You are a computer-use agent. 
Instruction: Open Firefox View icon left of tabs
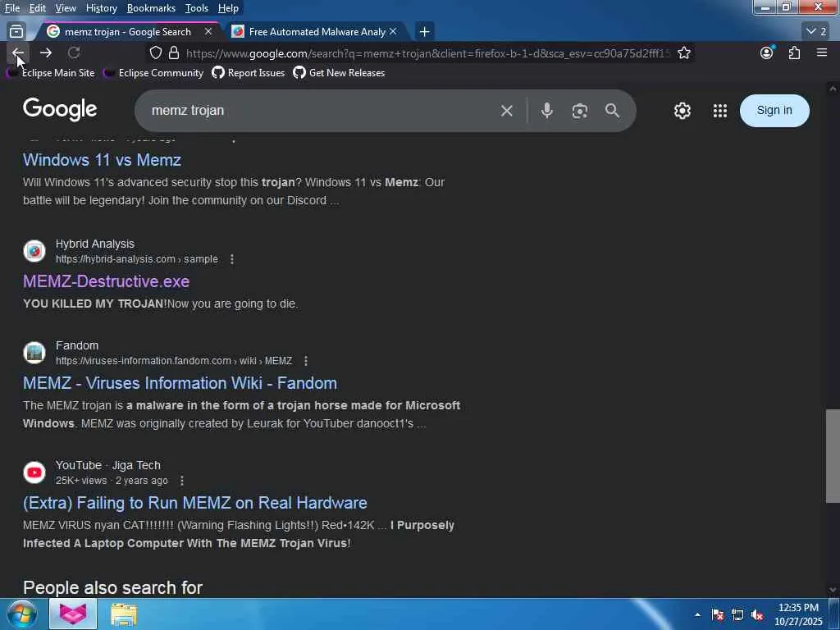pyautogui.click(x=16, y=32)
